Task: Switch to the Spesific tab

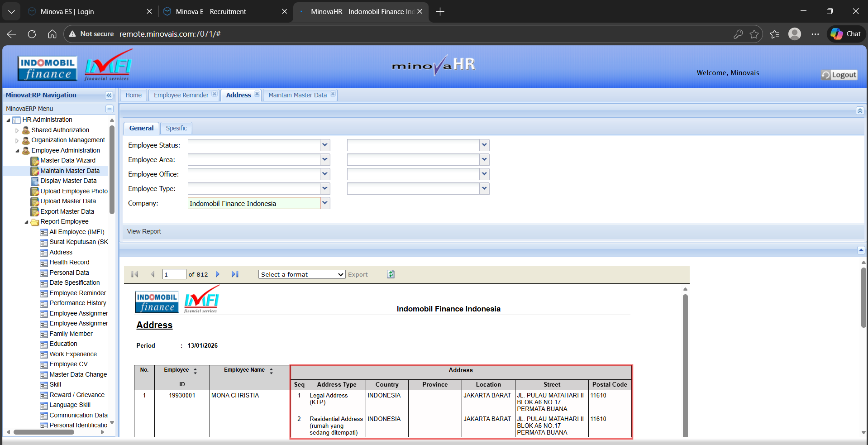Action: click(x=176, y=128)
